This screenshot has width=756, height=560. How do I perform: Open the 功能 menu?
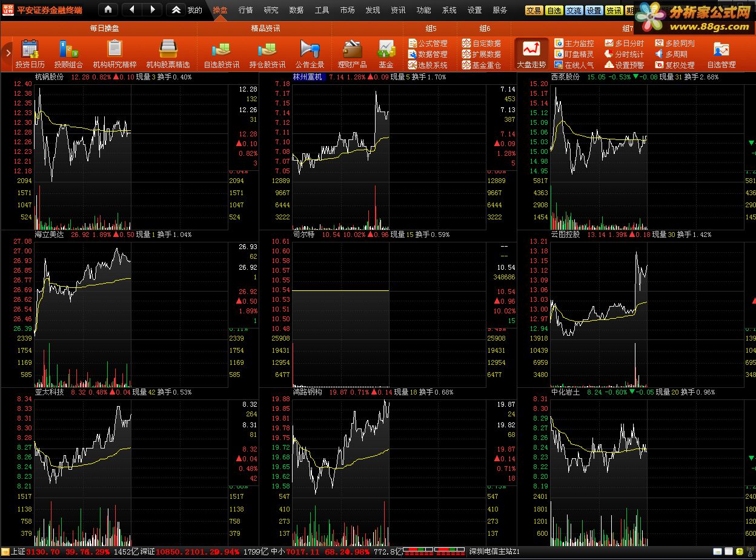[423, 10]
